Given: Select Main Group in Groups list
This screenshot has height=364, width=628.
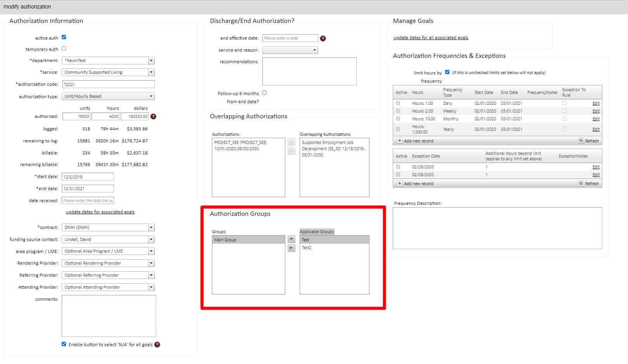Looking at the screenshot, I should point(248,240).
